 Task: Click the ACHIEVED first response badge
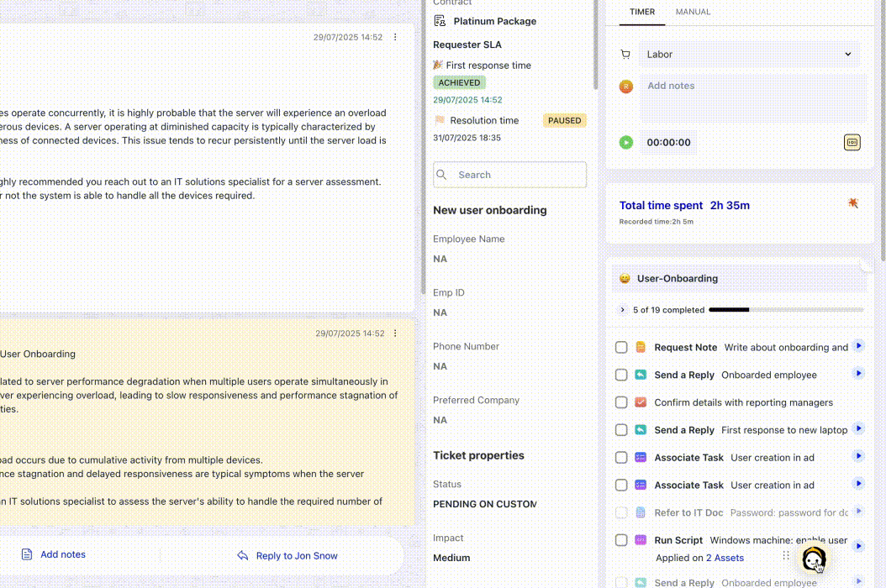[459, 82]
